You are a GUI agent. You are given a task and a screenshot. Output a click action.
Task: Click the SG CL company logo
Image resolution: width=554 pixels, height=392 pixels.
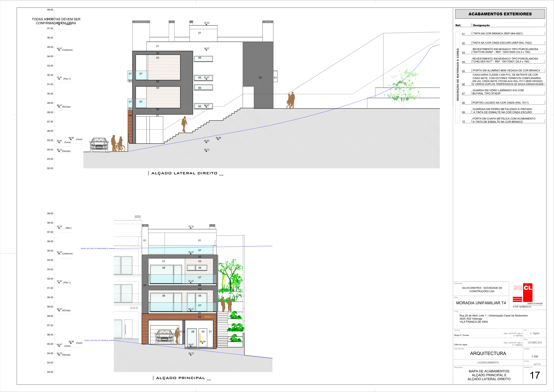click(523, 293)
